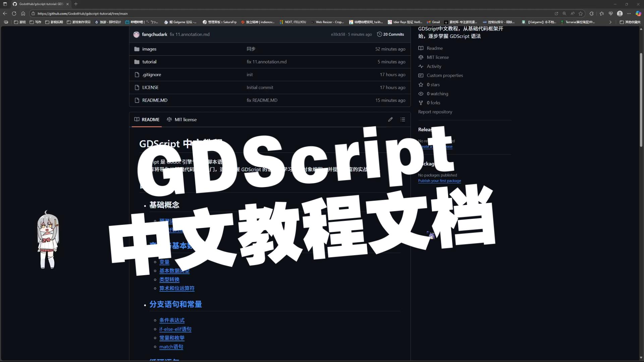Go back with the browser back arrow
Screen dimensions: 644x362
(x=5, y=13)
